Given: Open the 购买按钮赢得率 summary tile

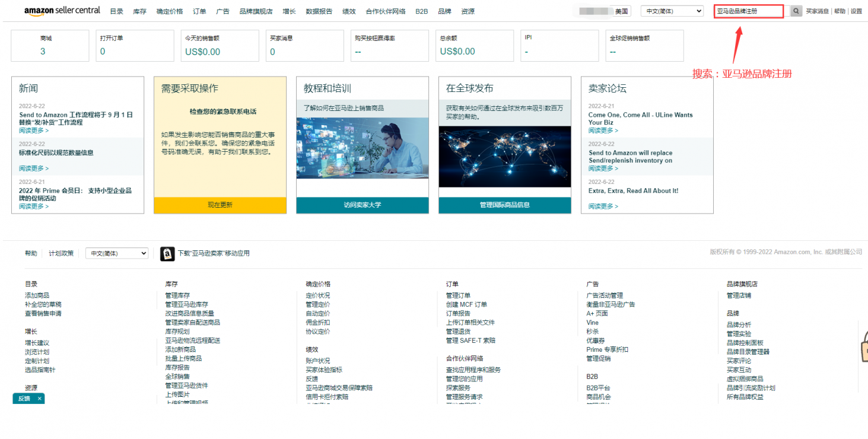Looking at the screenshot, I should 390,46.
